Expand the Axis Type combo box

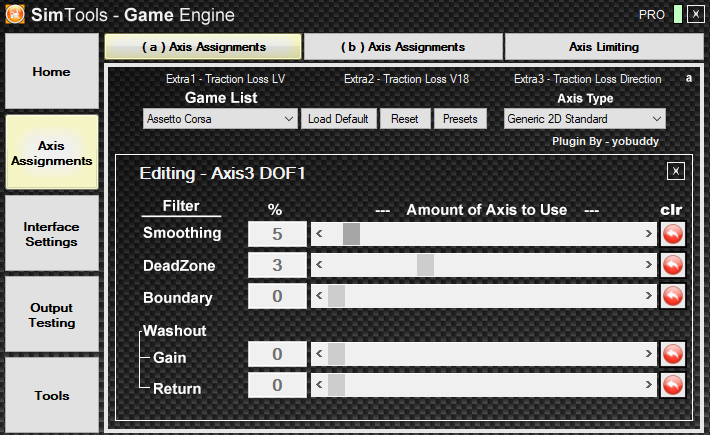585,119
